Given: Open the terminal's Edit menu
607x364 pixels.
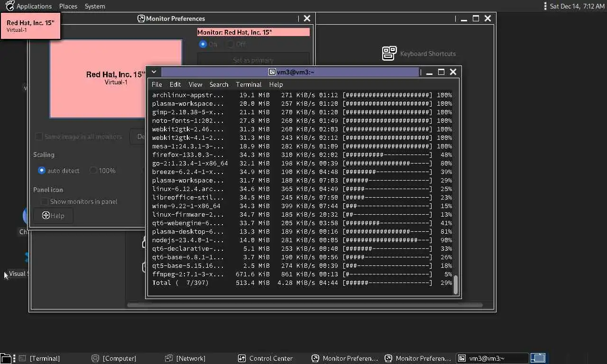Looking at the screenshot, I should [x=175, y=84].
